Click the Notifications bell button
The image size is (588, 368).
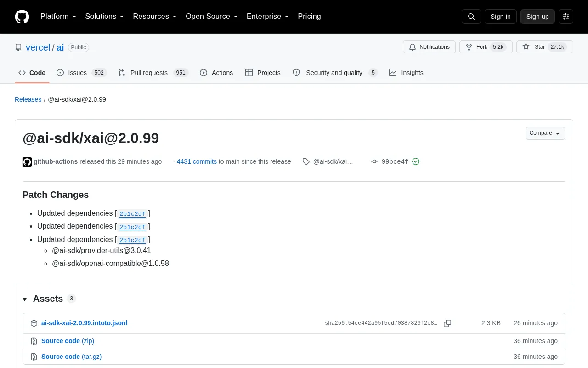tap(429, 47)
